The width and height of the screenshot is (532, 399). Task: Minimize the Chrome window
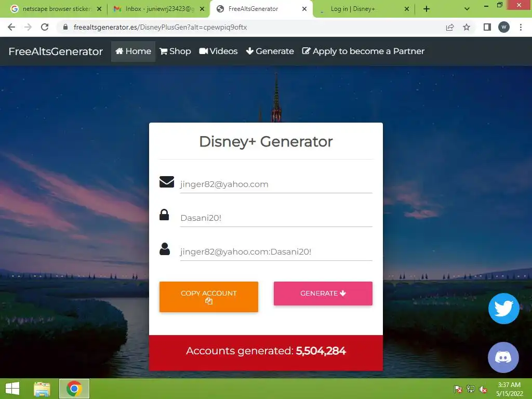(x=486, y=5)
